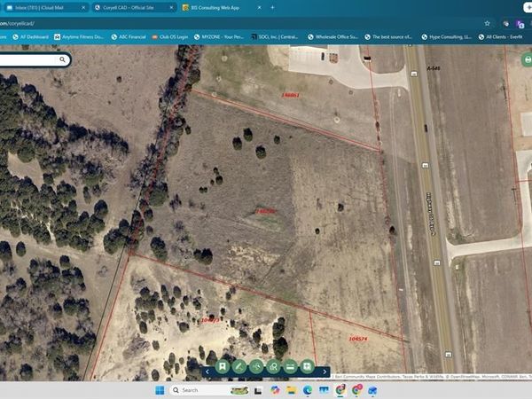
Task: Open the Measurement tool widget
Action: pyautogui.click(x=256, y=366)
